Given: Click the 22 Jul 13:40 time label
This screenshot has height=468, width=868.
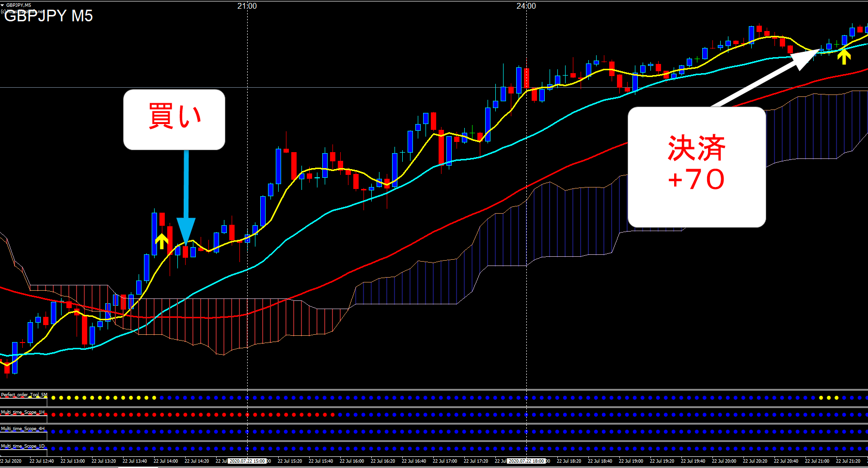Looking at the screenshot, I should point(135,461).
